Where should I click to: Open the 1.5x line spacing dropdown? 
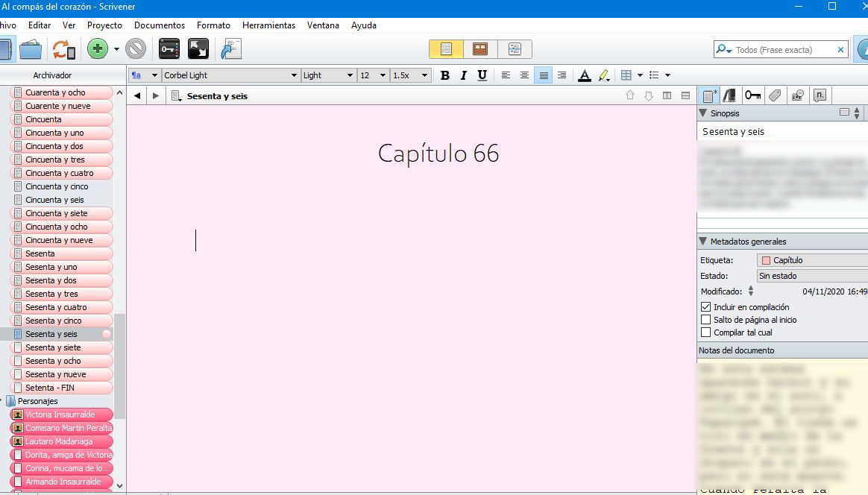click(x=410, y=75)
